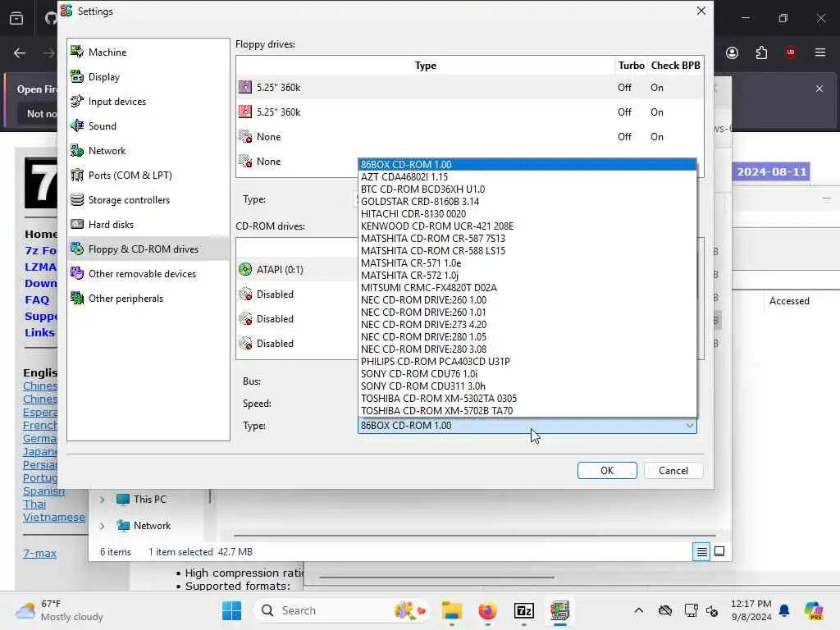This screenshot has height=630, width=840.
Task: Select the Hard disks category
Action: tap(148, 225)
